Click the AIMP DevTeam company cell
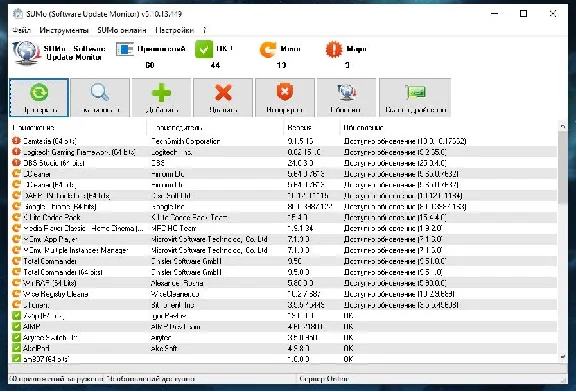 (176, 326)
